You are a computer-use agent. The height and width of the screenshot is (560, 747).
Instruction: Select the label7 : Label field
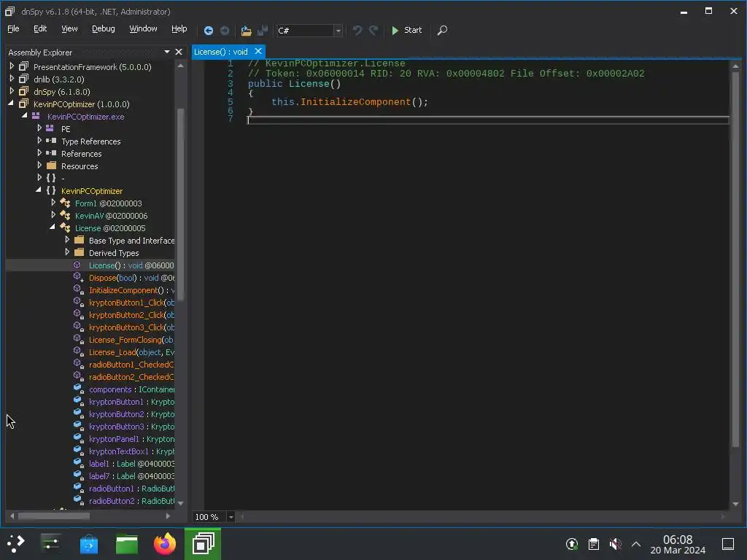[x=131, y=475]
